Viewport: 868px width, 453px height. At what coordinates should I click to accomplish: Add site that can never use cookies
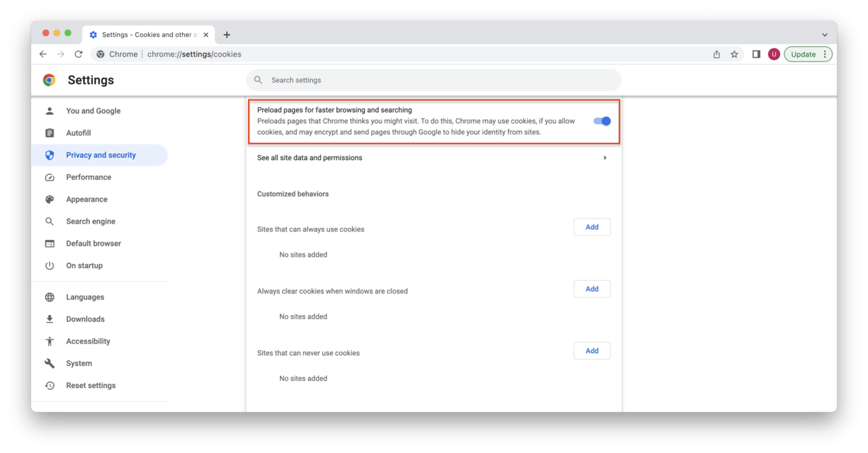[592, 351]
